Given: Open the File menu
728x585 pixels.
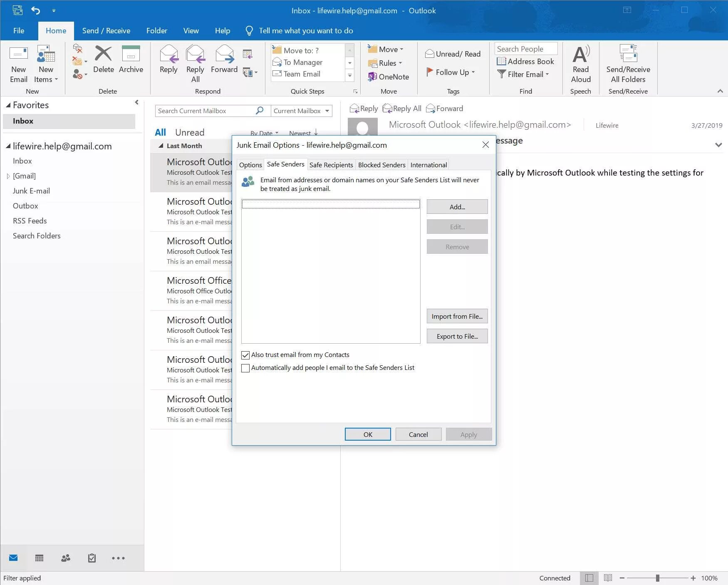Looking at the screenshot, I should pos(19,31).
